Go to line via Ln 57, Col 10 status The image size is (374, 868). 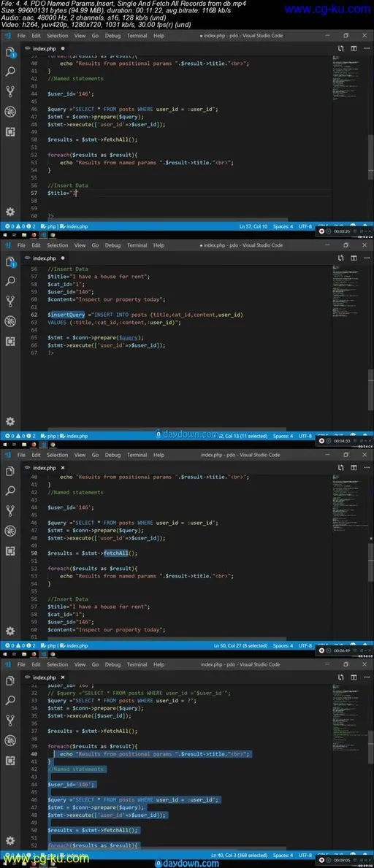pyautogui.click(x=253, y=226)
